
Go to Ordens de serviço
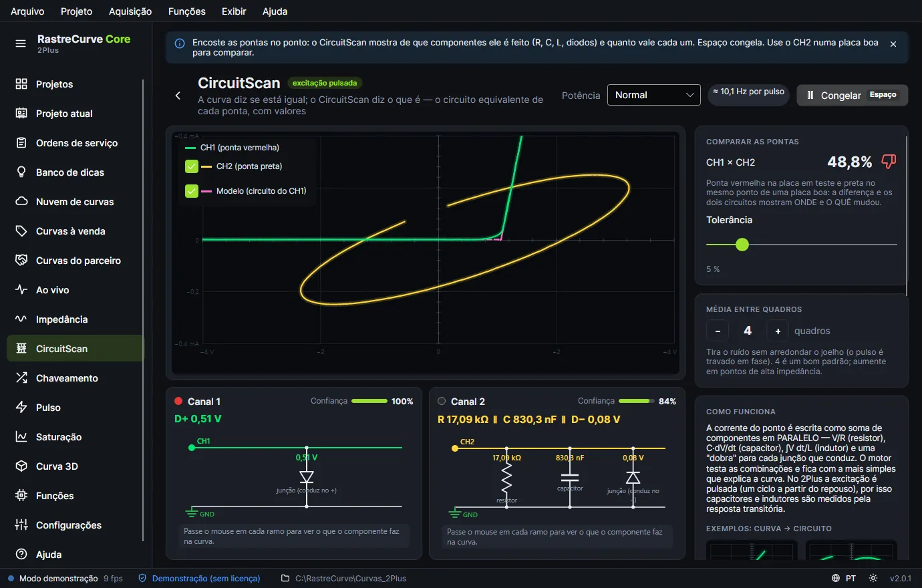pos(75,143)
